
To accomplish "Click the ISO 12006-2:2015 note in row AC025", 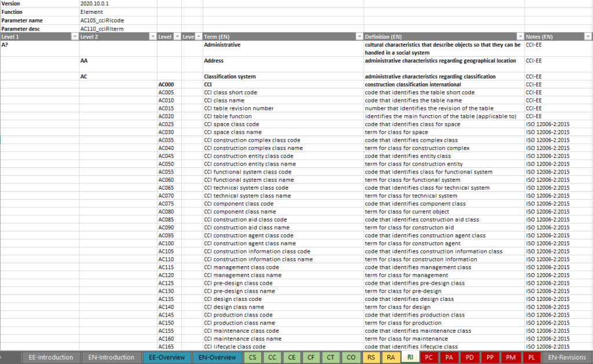I will pyautogui.click(x=559, y=124).
